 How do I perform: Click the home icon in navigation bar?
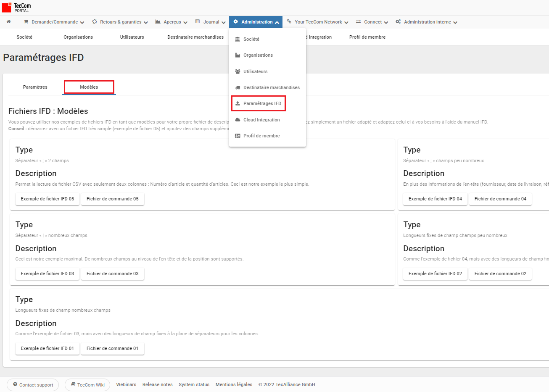(x=8, y=21)
